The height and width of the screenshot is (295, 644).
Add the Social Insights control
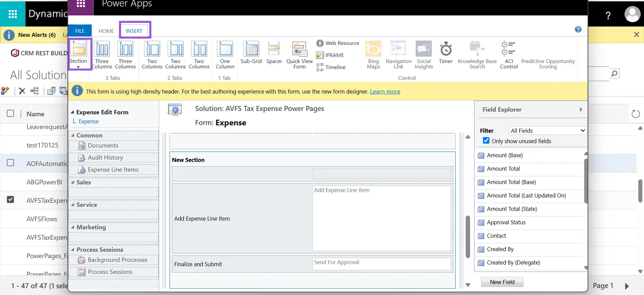[x=424, y=55]
